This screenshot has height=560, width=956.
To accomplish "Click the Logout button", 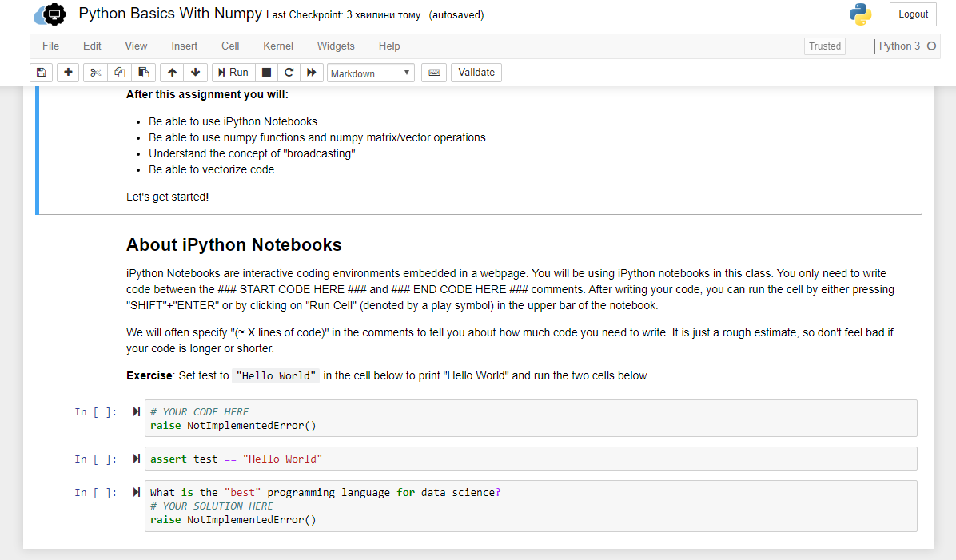I will coord(913,14).
